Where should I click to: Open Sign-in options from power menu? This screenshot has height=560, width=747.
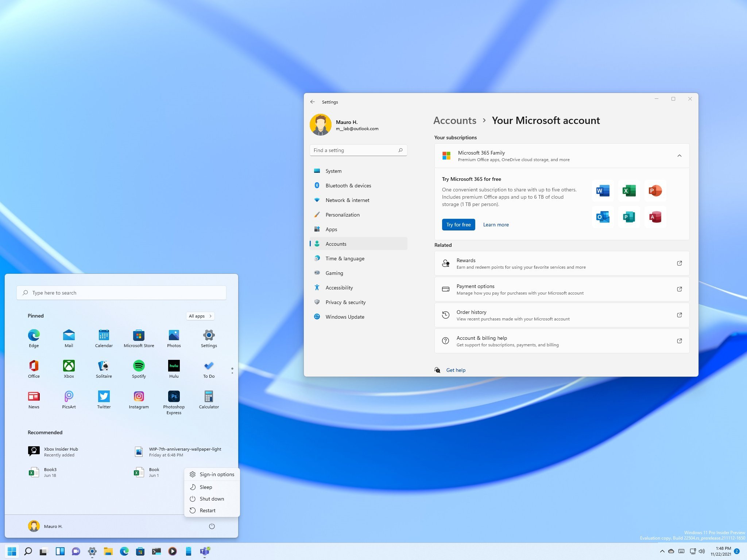click(x=217, y=474)
